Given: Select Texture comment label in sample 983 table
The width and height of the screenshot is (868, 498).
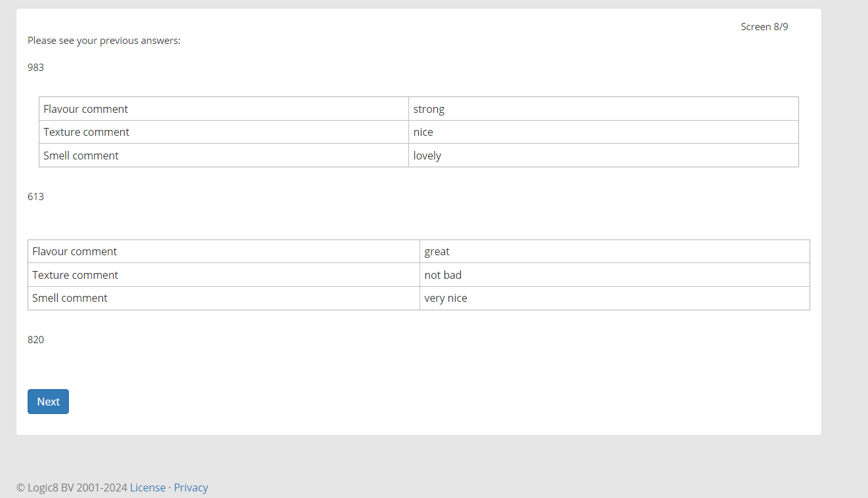Looking at the screenshot, I should click(x=87, y=132).
